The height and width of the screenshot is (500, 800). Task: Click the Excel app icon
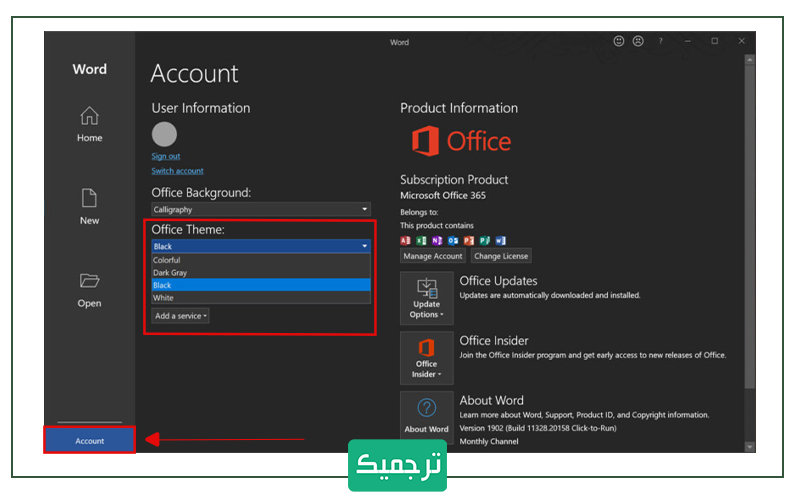click(421, 240)
